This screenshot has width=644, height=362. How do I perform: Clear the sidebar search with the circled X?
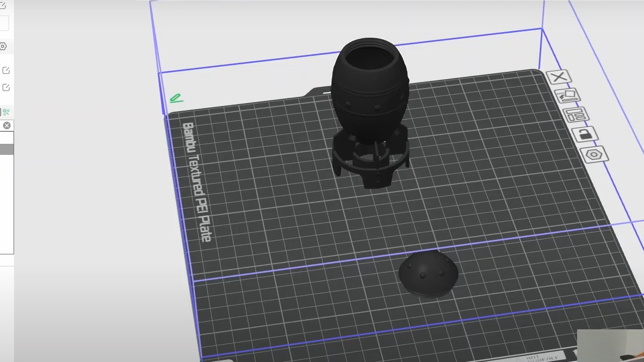(x=7, y=126)
